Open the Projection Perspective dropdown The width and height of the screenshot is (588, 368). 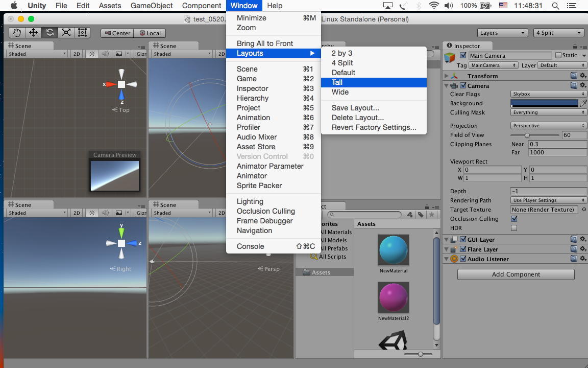(x=548, y=126)
